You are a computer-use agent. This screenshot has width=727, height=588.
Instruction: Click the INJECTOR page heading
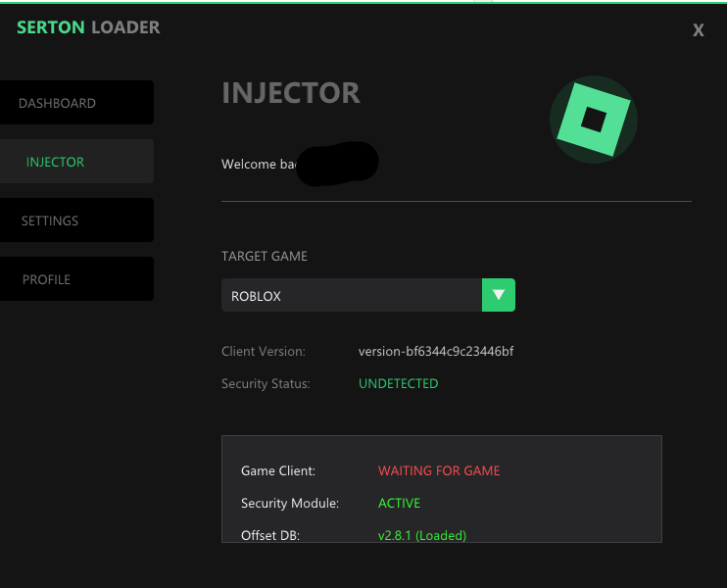pos(291,93)
